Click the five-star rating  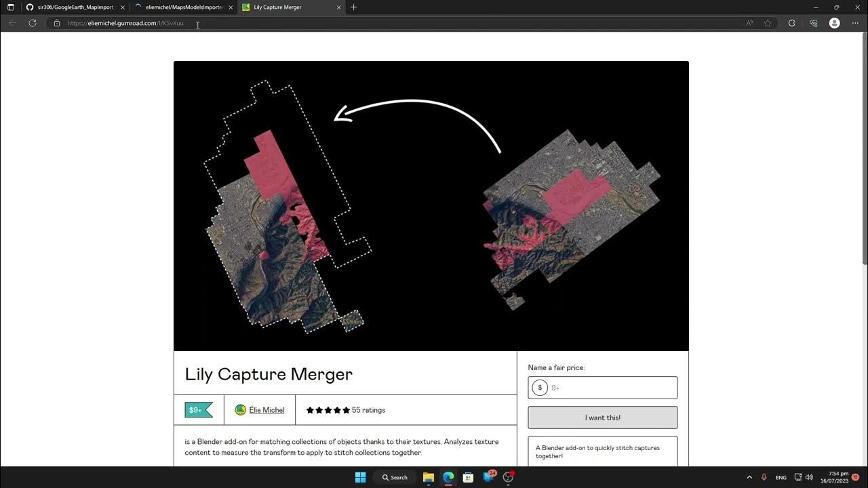[328, 410]
